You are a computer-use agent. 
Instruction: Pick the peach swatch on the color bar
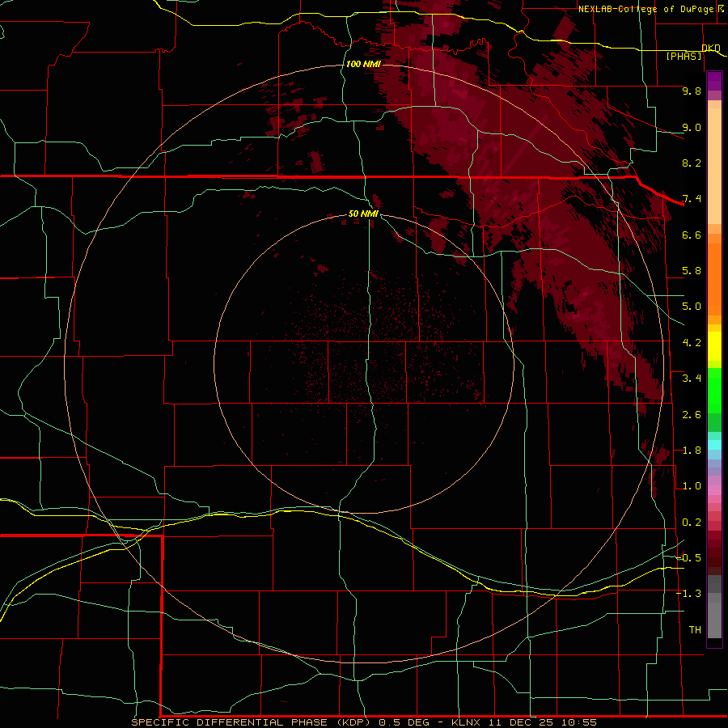point(714,167)
